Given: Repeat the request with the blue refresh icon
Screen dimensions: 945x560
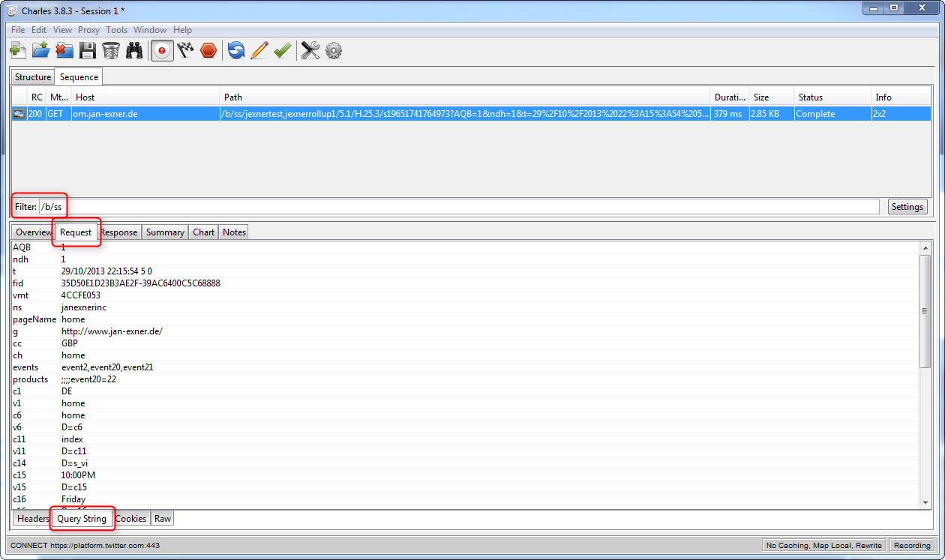Looking at the screenshot, I should 236,50.
